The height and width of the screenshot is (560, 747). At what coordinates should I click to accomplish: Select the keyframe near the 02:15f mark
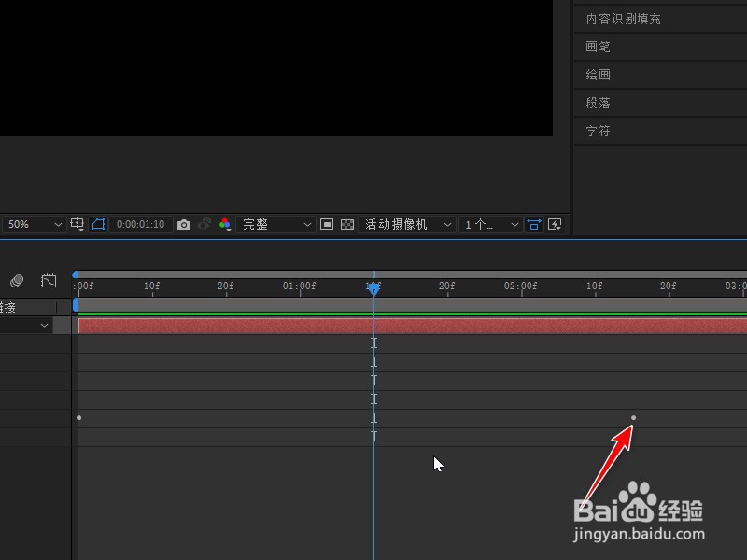click(634, 418)
